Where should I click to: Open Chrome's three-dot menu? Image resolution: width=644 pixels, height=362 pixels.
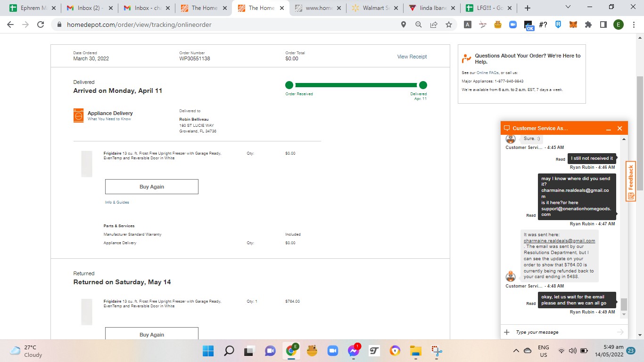click(x=634, y=25)
